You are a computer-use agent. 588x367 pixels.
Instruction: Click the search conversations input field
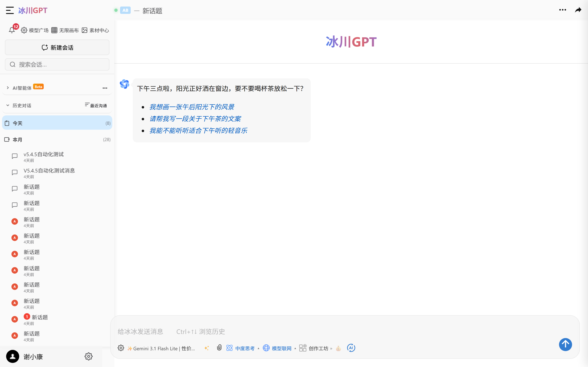57,64
